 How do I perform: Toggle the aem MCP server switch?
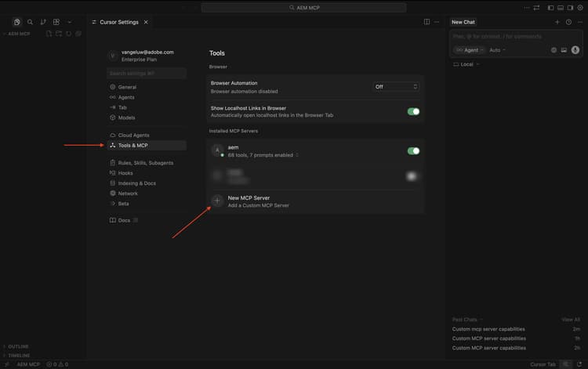point(413,151)
